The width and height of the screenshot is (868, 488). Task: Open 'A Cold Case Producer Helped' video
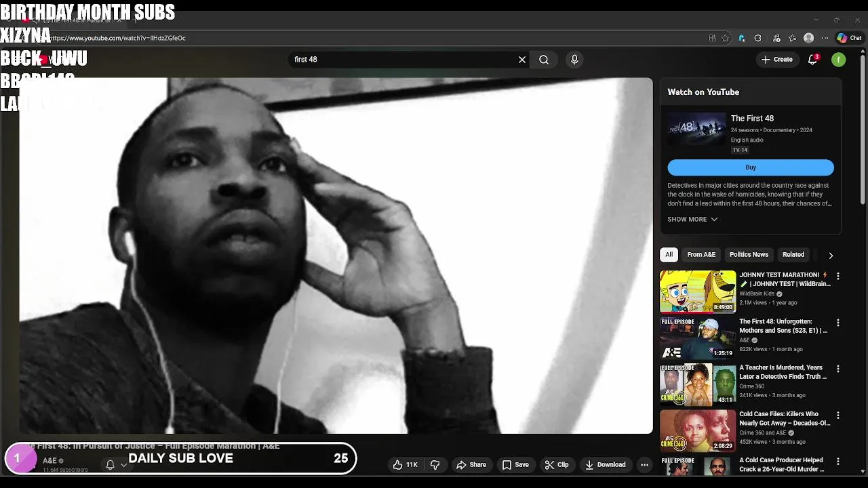[781, 464]
